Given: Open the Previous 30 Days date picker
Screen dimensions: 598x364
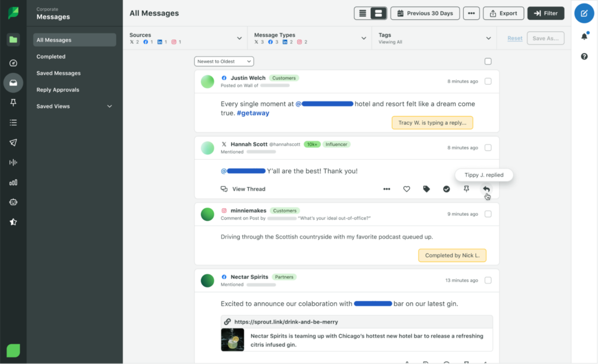Looking at the screenshot, I should click(425, 13).
